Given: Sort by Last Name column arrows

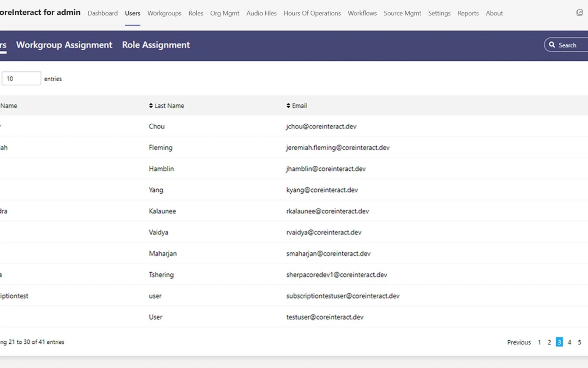Looking at the screenshot, I should click(x=151, y=106).
